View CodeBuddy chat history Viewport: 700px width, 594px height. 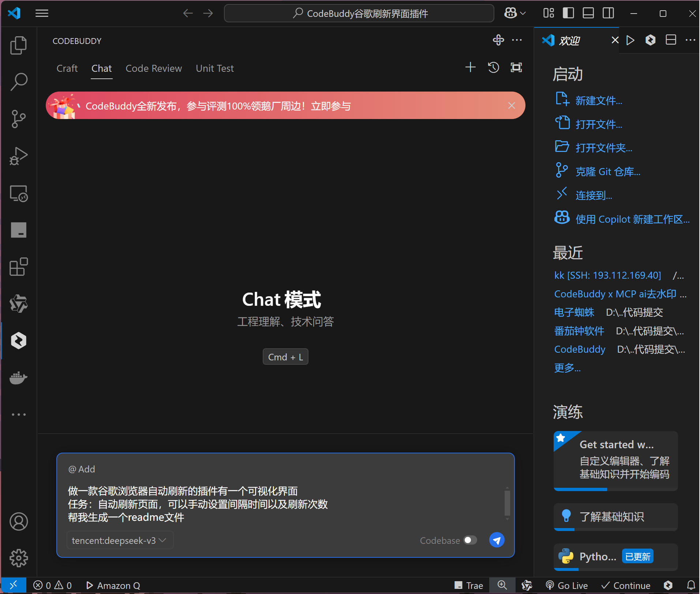pyautogui.click(x=493, y=67)
